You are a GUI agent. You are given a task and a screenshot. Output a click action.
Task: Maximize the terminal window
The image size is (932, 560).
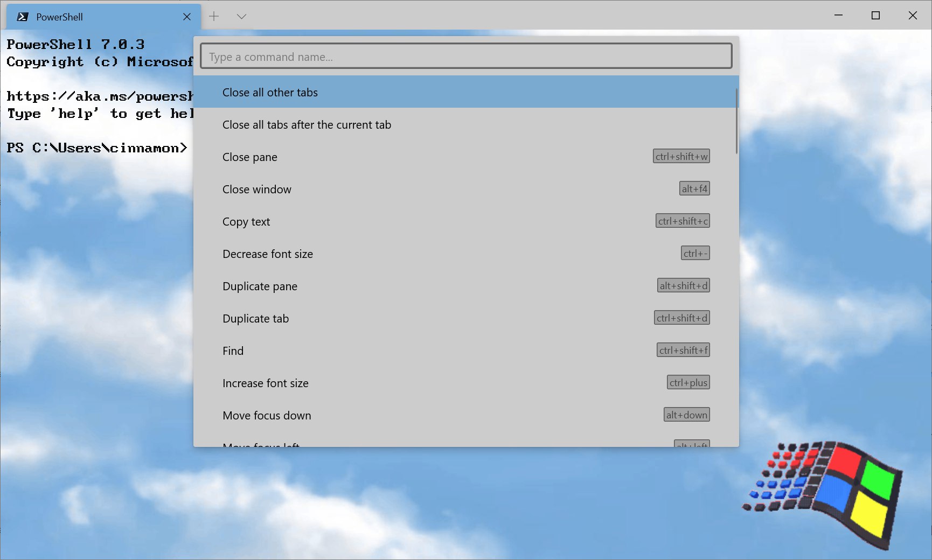pyautogui.click(x=875, y=15)
